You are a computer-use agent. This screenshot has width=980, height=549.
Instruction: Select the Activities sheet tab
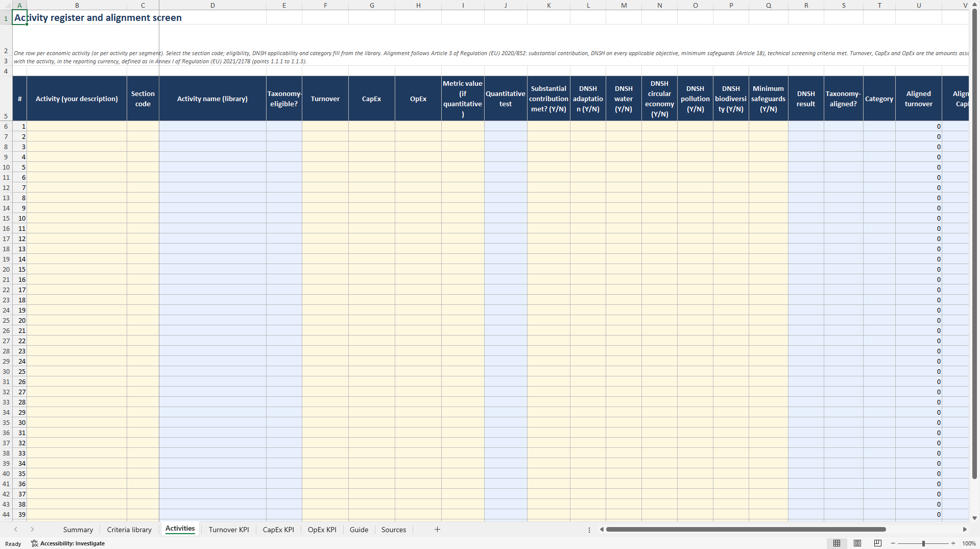(180, 529)
